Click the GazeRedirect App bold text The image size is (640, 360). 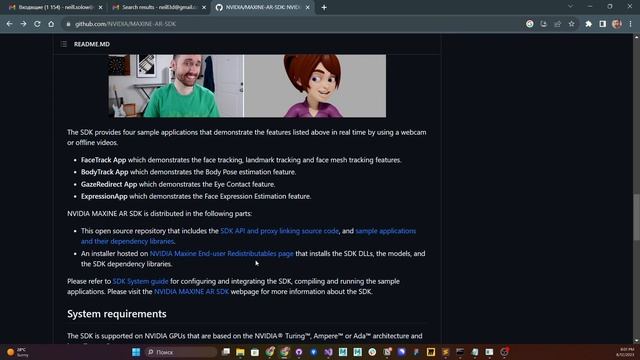point(109,184)
